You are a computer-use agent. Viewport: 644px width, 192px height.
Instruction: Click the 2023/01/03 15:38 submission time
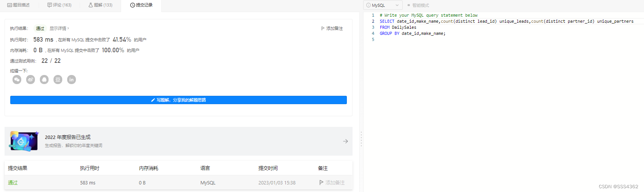click(277, 183)
